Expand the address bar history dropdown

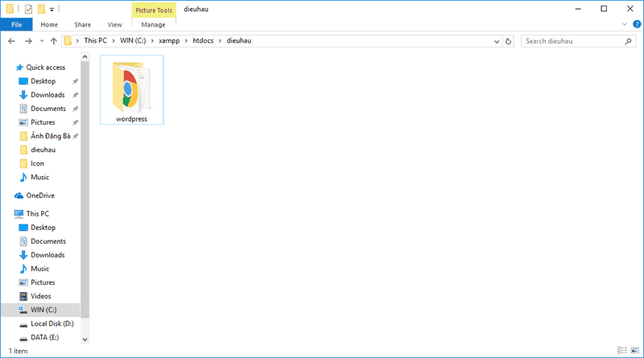[497, 41]
